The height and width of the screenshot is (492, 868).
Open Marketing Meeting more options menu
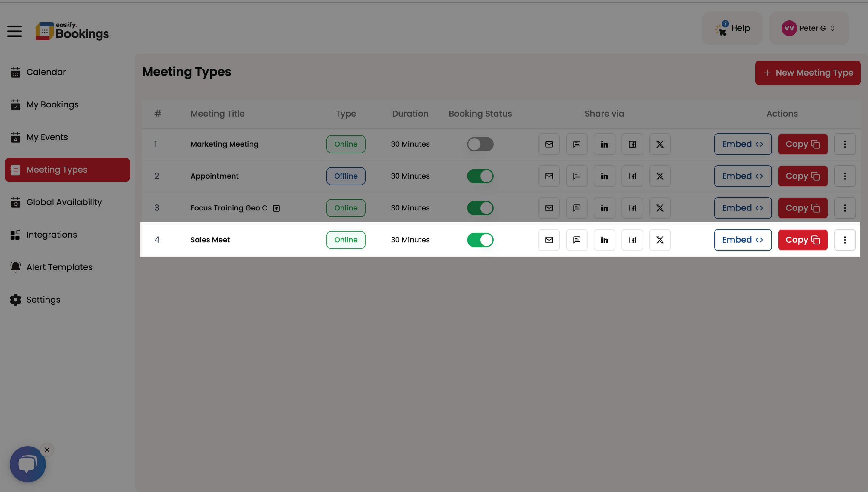click(845, 144)
